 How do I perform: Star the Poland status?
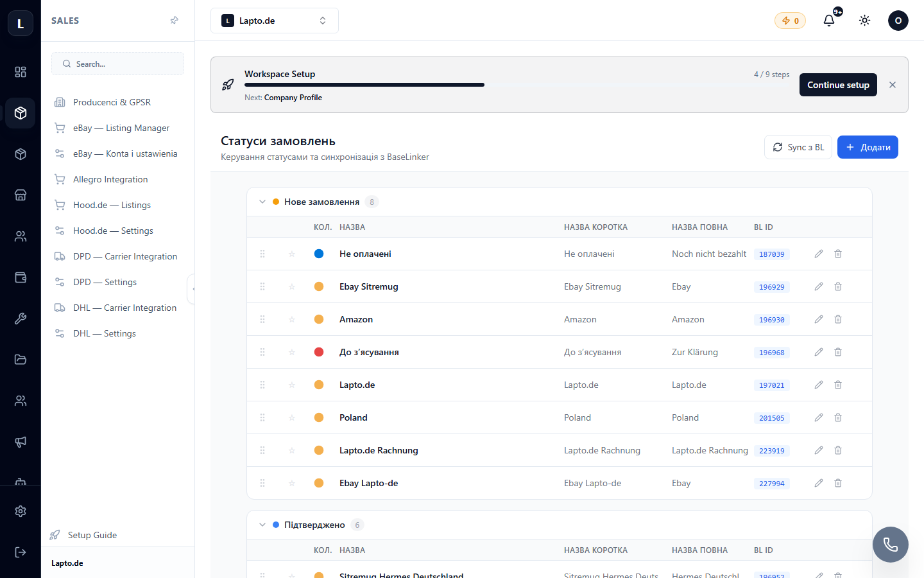292,417
